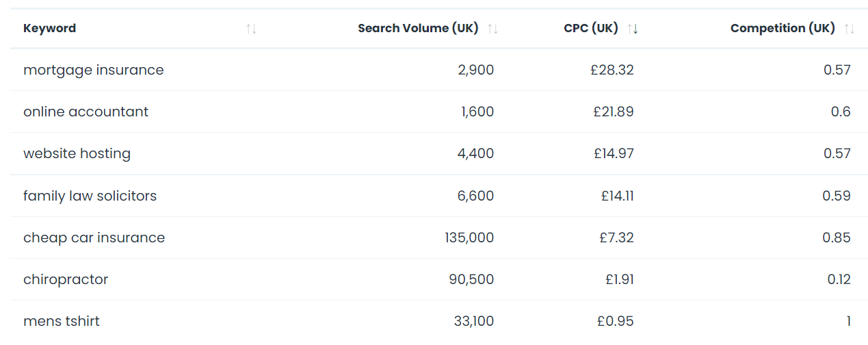Click the Keyword column sort arrows icon
The height and width of the screenshot is (345, 868).
[x=251, y=29]
